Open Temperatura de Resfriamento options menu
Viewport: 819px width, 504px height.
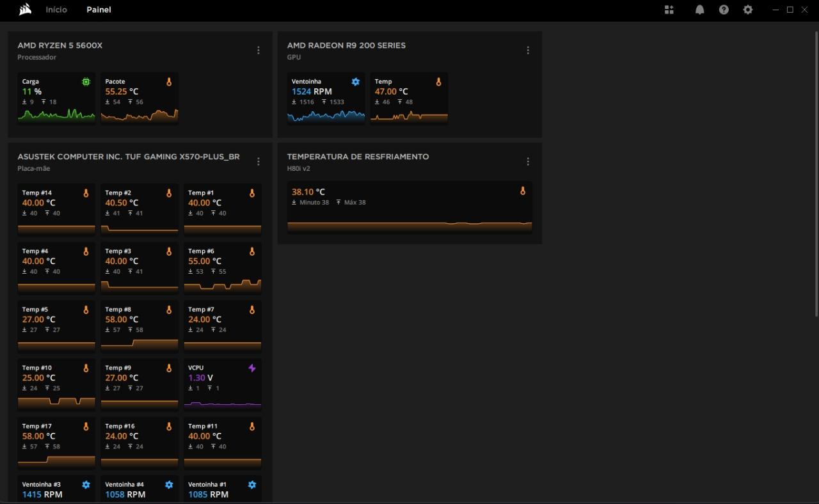coord(528,162)
